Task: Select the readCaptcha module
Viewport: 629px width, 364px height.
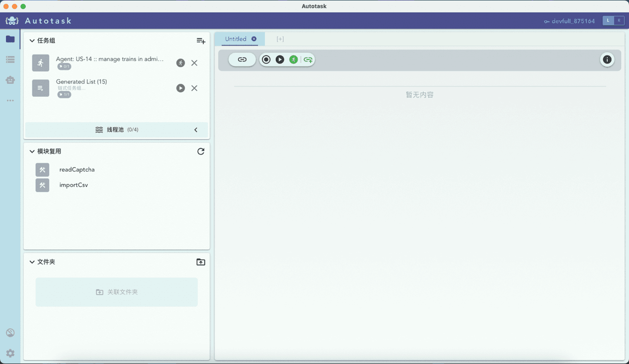Action: (x=76, y=170)
